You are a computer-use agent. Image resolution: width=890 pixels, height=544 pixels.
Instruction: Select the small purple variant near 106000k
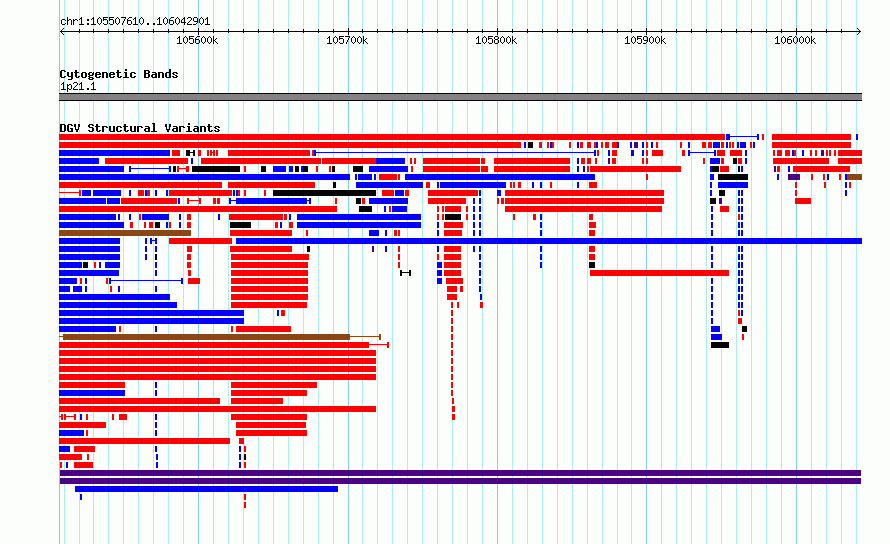794,177
